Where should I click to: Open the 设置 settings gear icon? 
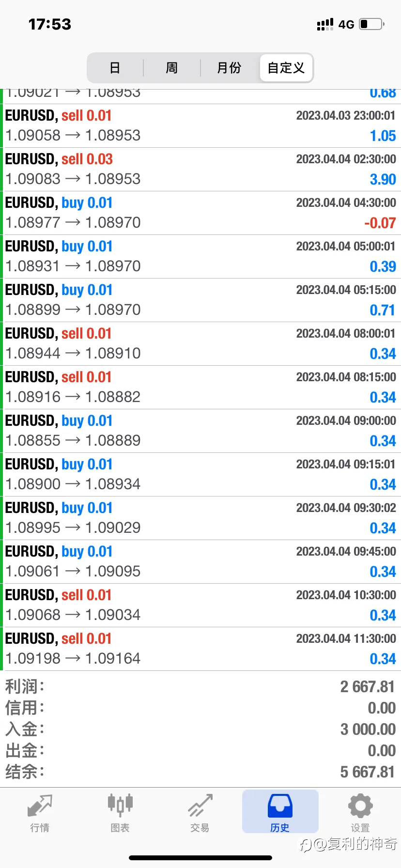360,806
